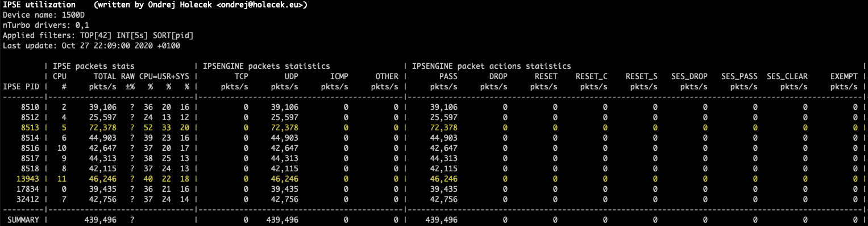Click UDP value 42,756 for PID 32412
868x226 pixels.
pos(285,199)
